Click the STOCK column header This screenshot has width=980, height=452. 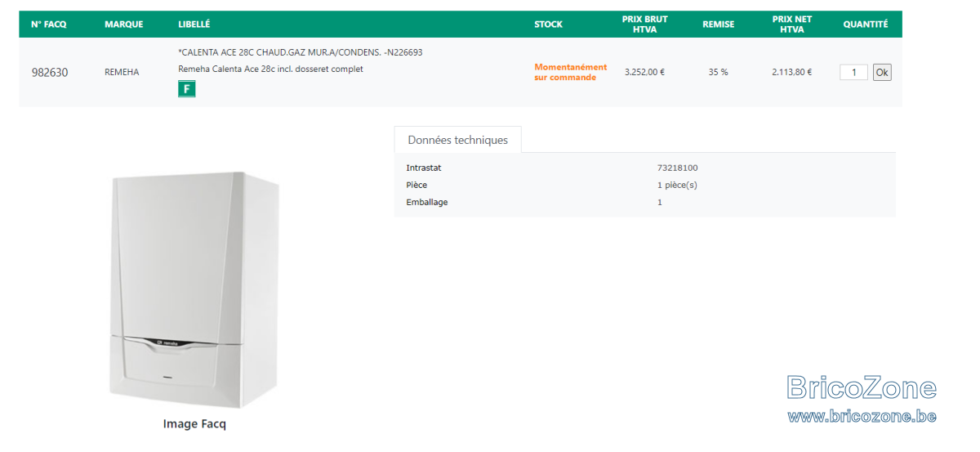coord(548,25)
